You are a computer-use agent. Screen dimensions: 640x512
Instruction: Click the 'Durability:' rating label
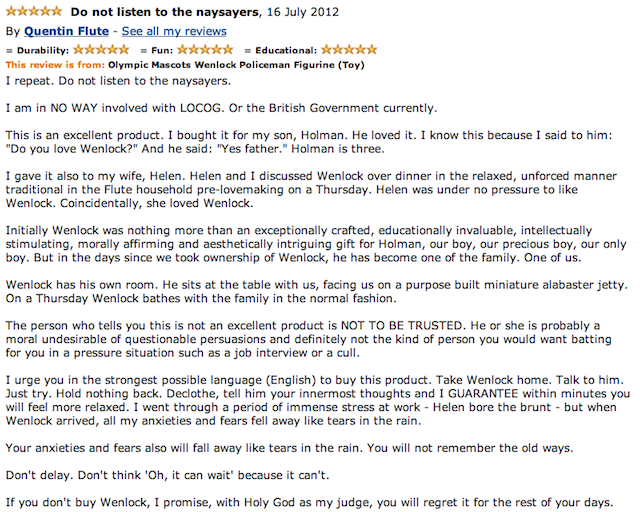[42, 50]
